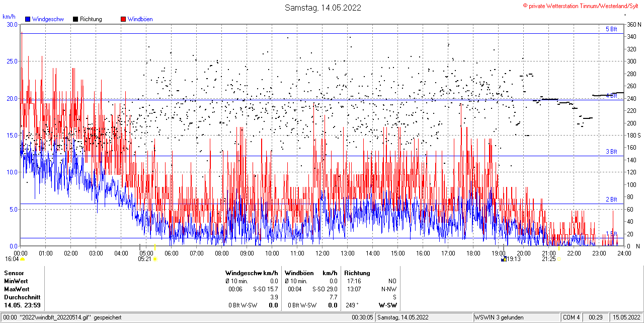Click the 249 ° current direction value

(x=351, y=305)
